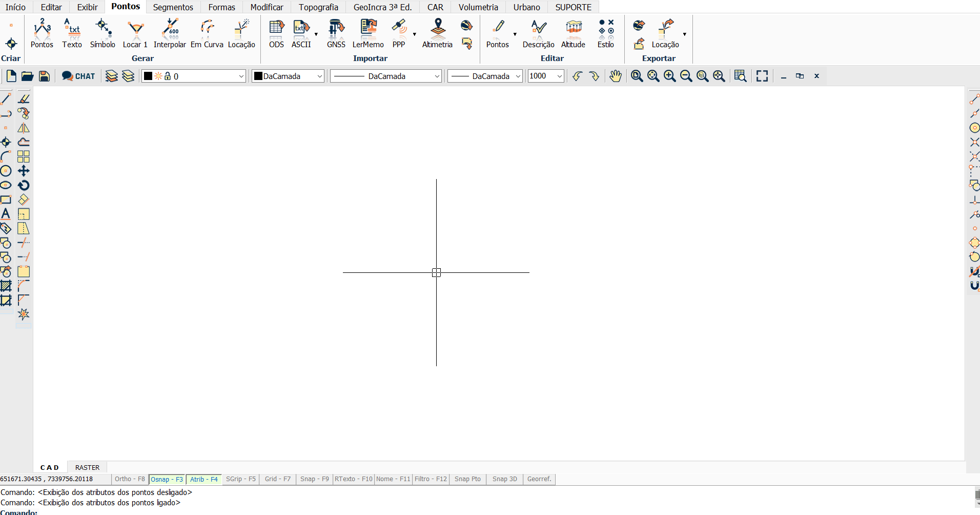Switch to the Volumetria tab

pos(478,7)
